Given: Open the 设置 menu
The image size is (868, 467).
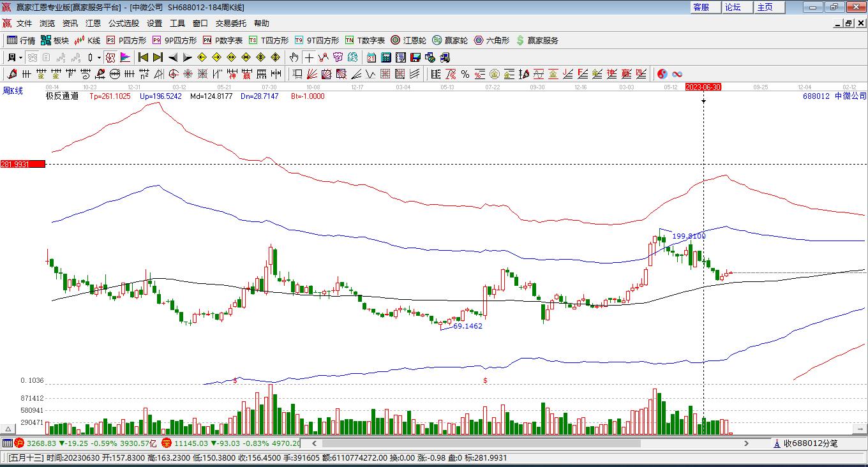Looking at the screenshot, I should 154,24.
